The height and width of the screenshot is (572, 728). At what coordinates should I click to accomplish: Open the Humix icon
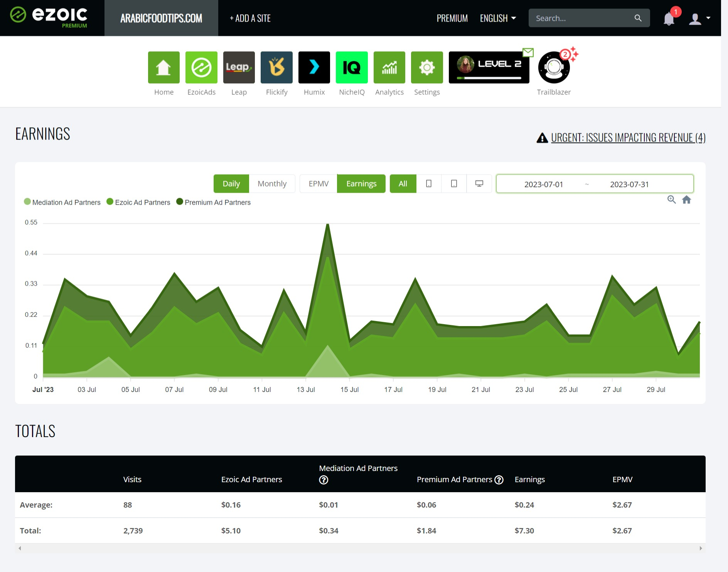click(314, 67)
